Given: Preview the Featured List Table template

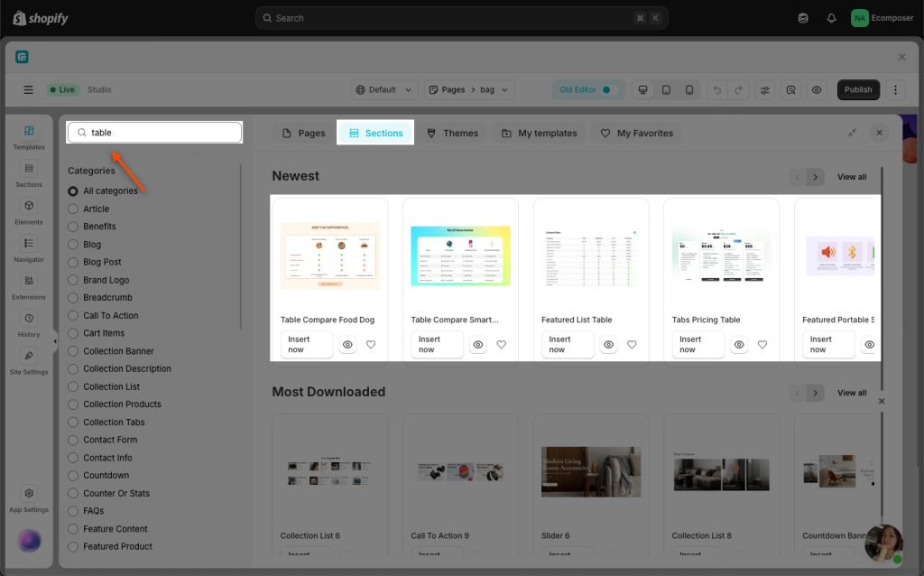Looking at the screenshot, I should 609,345.
